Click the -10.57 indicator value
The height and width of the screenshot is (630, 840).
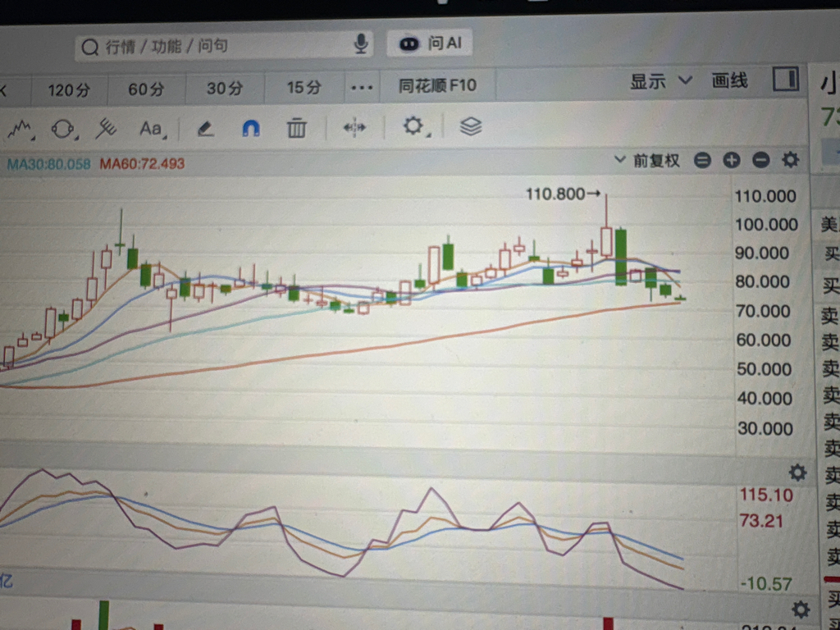tap(765, 583)
